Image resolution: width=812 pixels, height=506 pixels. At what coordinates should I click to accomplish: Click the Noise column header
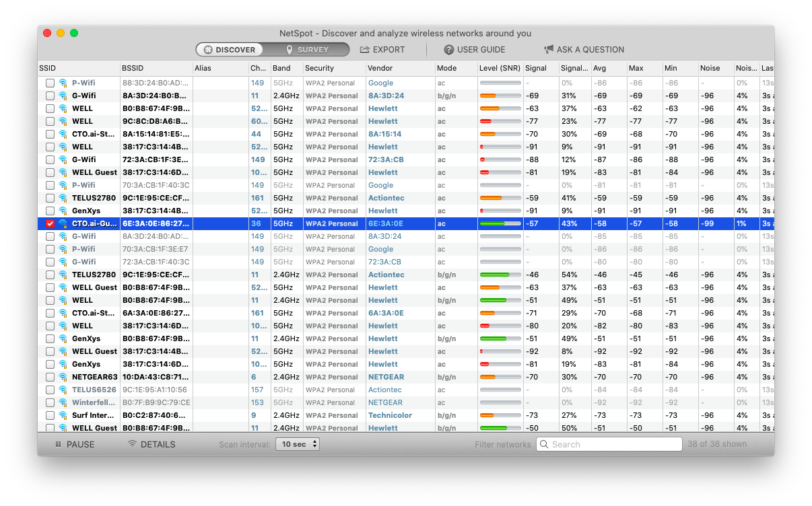pos(715,68)
